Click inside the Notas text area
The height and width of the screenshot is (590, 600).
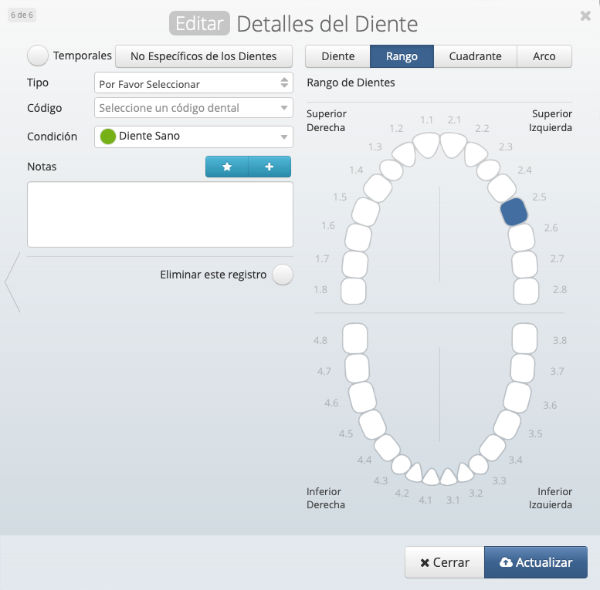160,214
